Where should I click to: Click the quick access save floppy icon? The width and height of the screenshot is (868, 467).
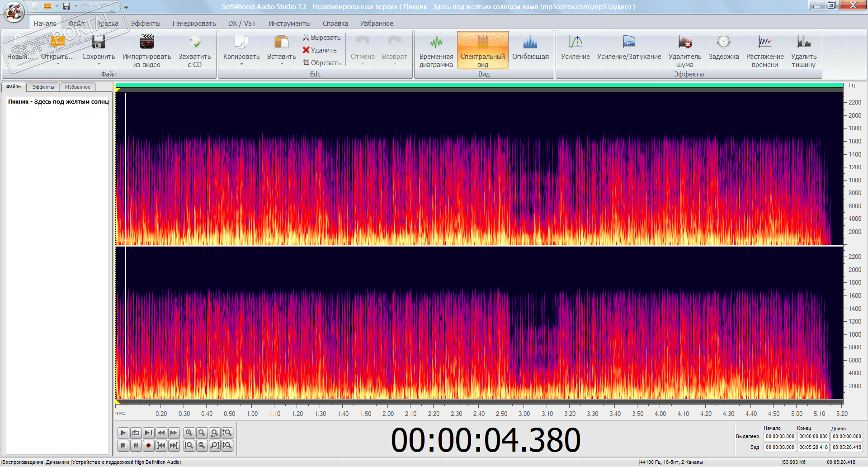coord(66,6)
